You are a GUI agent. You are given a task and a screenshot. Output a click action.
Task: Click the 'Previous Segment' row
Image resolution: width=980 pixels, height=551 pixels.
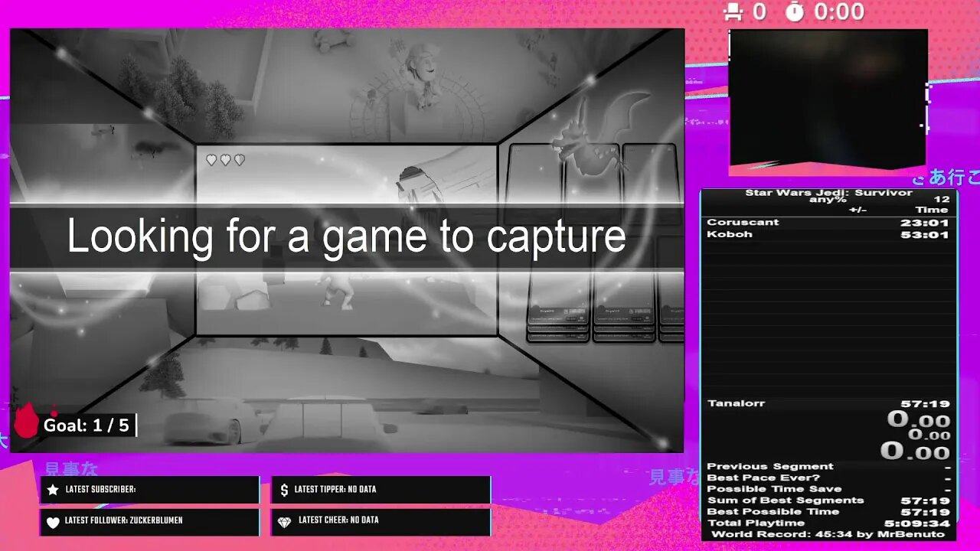click(828, 466)
